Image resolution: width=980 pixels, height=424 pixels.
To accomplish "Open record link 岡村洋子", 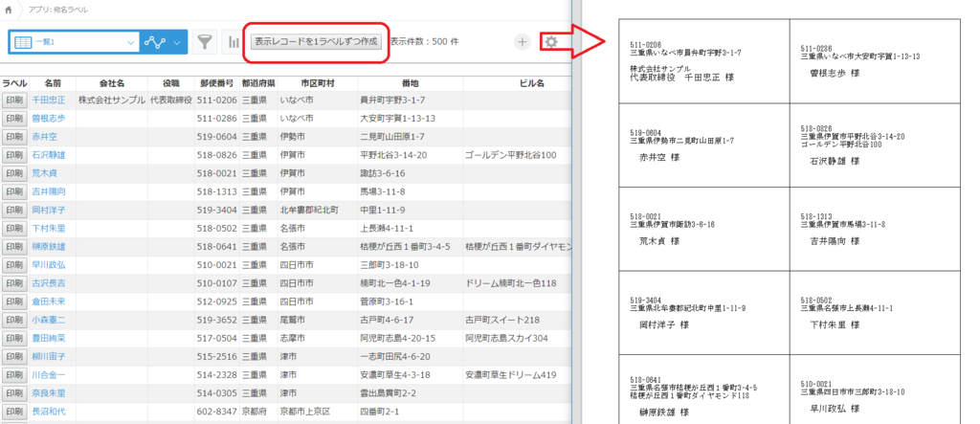I will point(49,211).
